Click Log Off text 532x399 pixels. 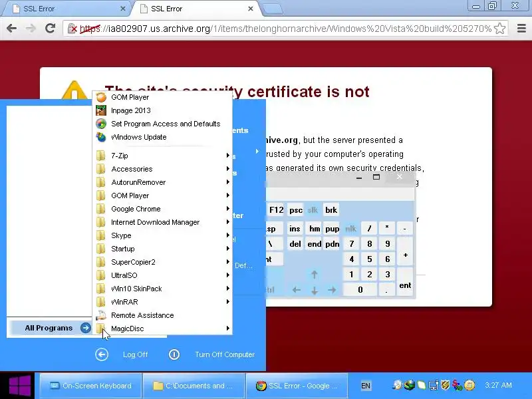136,354
